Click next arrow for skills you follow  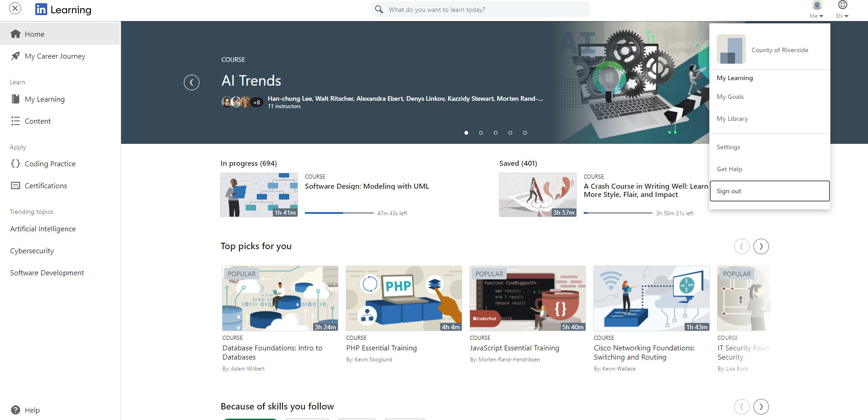click(761, 407)
